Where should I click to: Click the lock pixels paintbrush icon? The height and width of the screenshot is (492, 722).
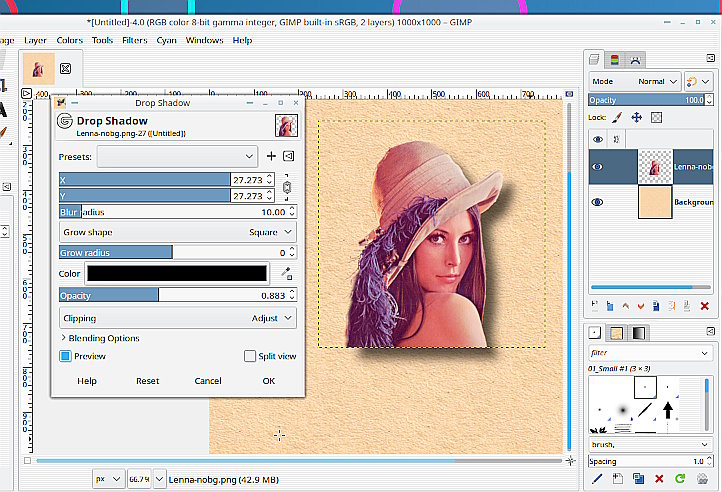tap(616, 118)
